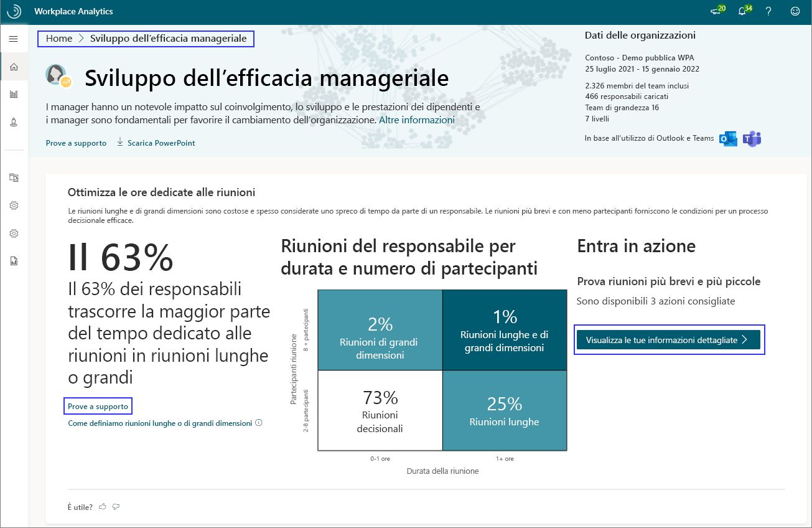Click the Il 63% headline figure
The height and width of the screenshot is (528, 812).
120,257
